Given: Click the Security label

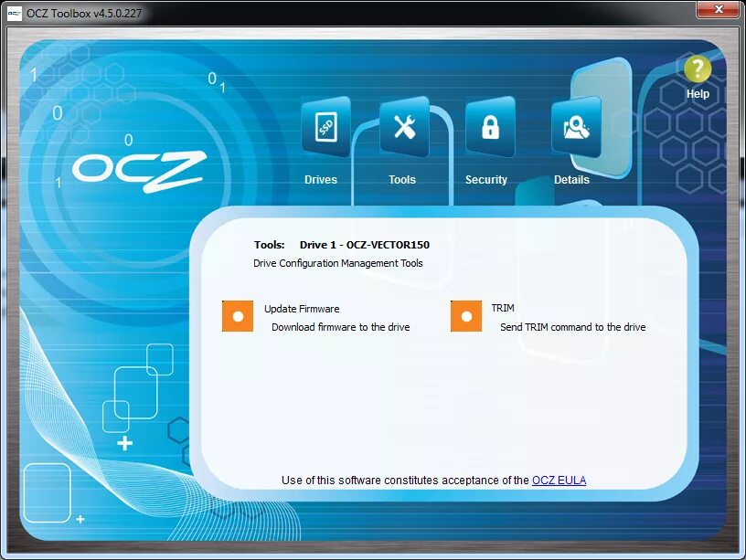Looking at the screenshot, I should point(486,180).
